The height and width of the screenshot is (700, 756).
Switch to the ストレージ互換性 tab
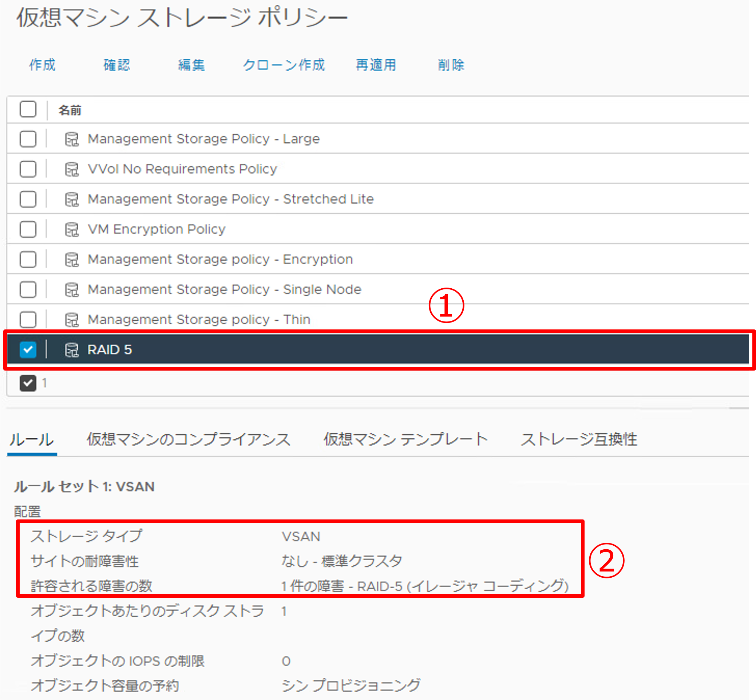pos(579,440)
